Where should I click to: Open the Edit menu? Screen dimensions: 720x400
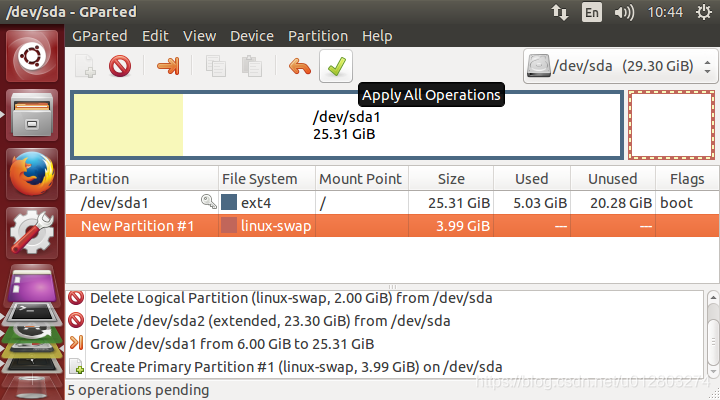[155, 36]
